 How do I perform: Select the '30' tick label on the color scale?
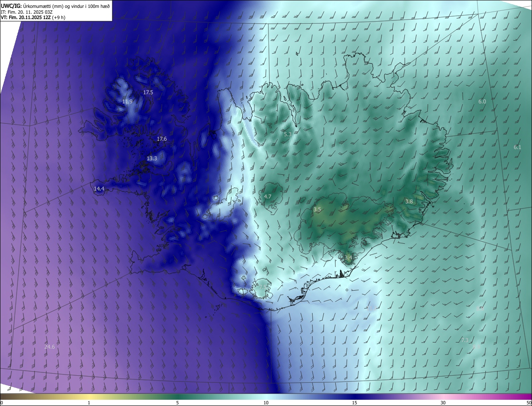coord(443,403)
